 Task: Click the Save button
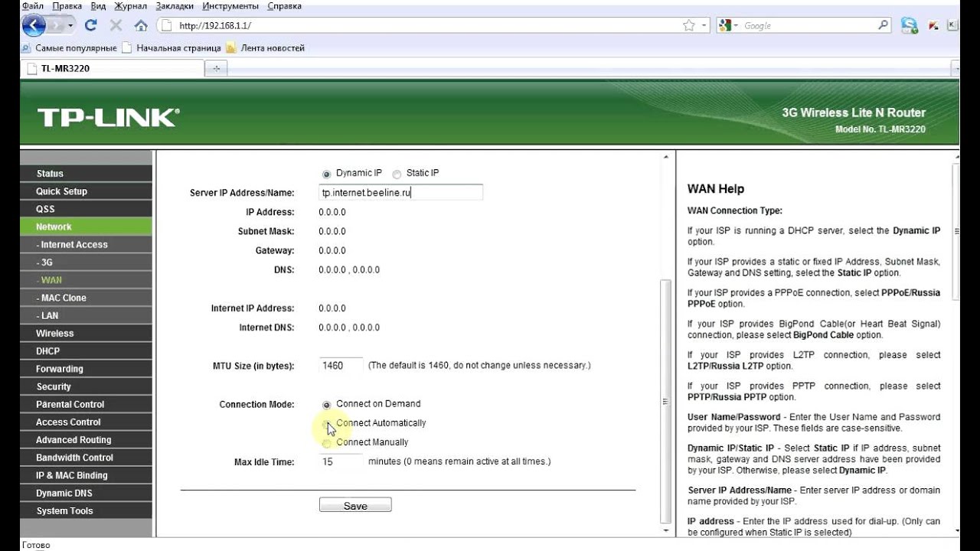[355, 506]
